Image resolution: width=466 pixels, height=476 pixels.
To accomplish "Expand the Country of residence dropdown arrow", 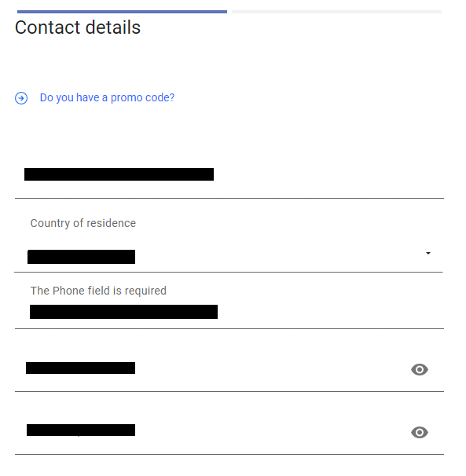I will (x=428, y=253).
